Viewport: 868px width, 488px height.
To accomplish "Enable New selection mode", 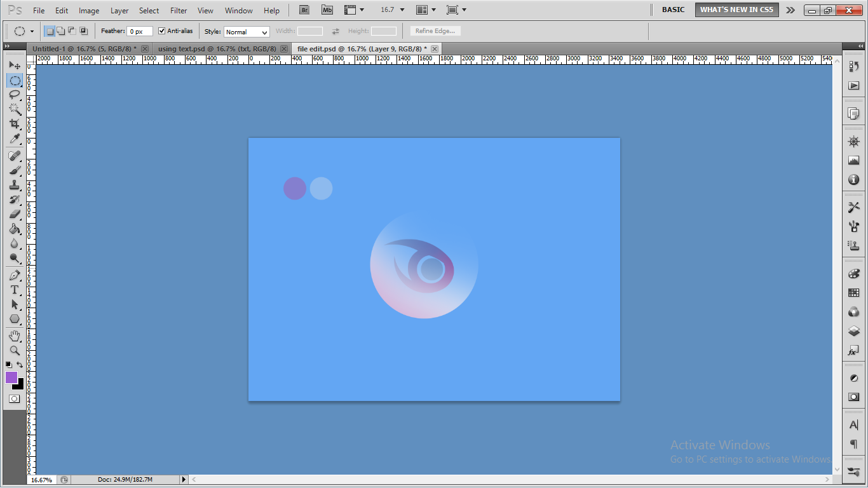I will [50, 30].
